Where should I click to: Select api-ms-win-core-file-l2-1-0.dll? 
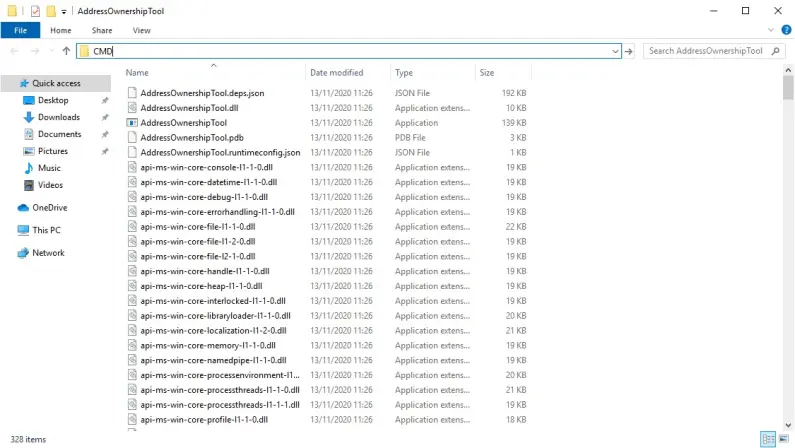pyautogui.click(x=198, y=256)
